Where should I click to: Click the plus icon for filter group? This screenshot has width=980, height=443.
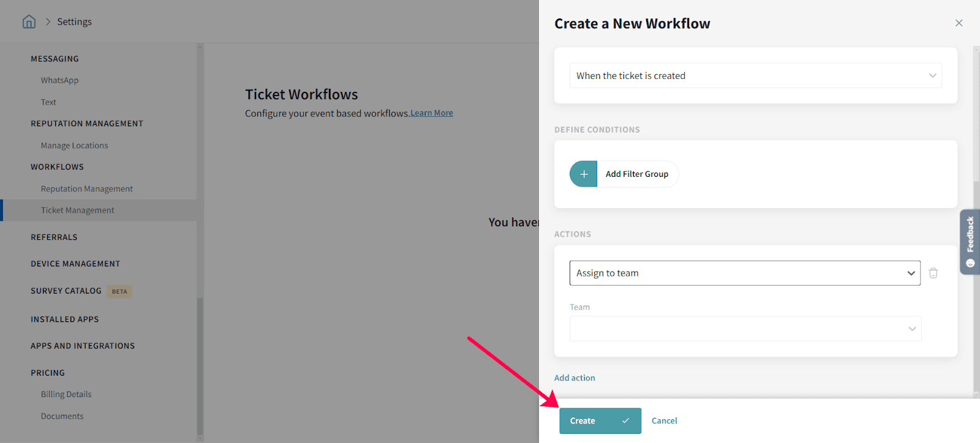pyautogui.click(x=584, y=174)
